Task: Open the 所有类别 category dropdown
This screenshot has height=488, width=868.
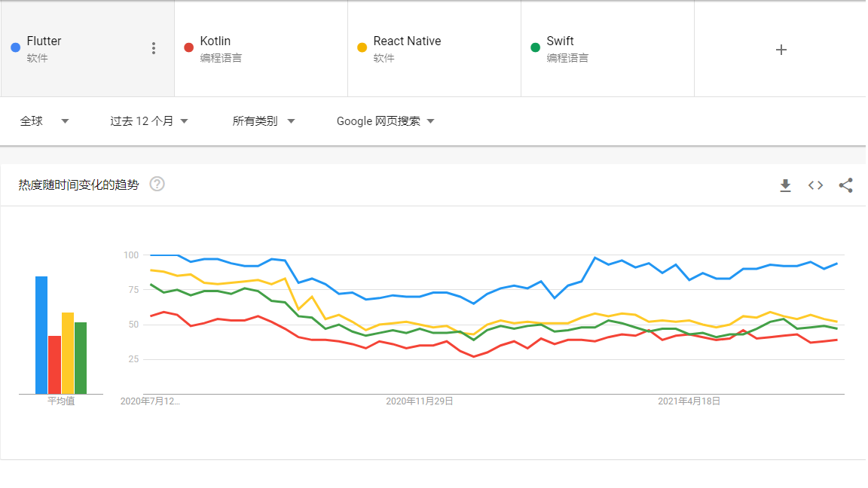Action: (x=264, y=121)
